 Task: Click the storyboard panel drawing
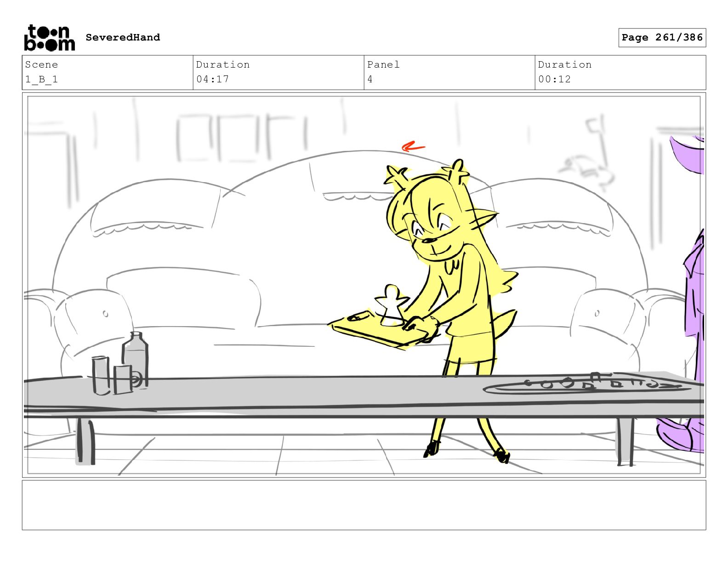click(364, 285)
